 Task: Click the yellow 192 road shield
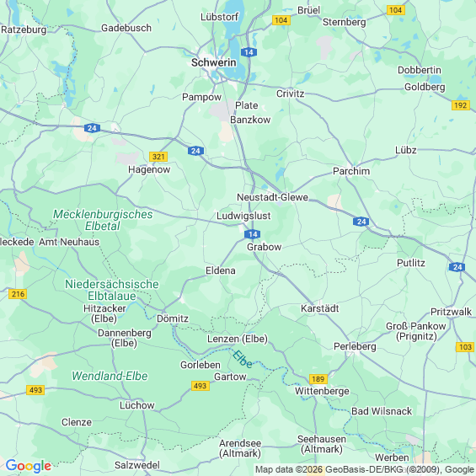click(x=461, y=105)
